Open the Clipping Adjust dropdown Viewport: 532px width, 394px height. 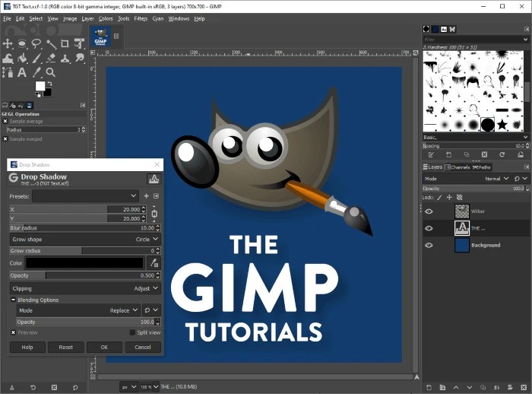pyautogui.click(x=85, y=288)
